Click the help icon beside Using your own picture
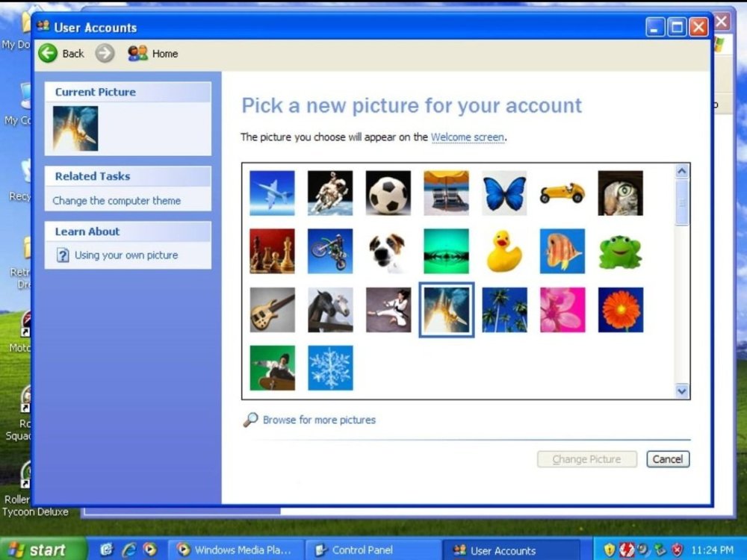This screenshot has height=560, width=747. click(x=61, y=255)
